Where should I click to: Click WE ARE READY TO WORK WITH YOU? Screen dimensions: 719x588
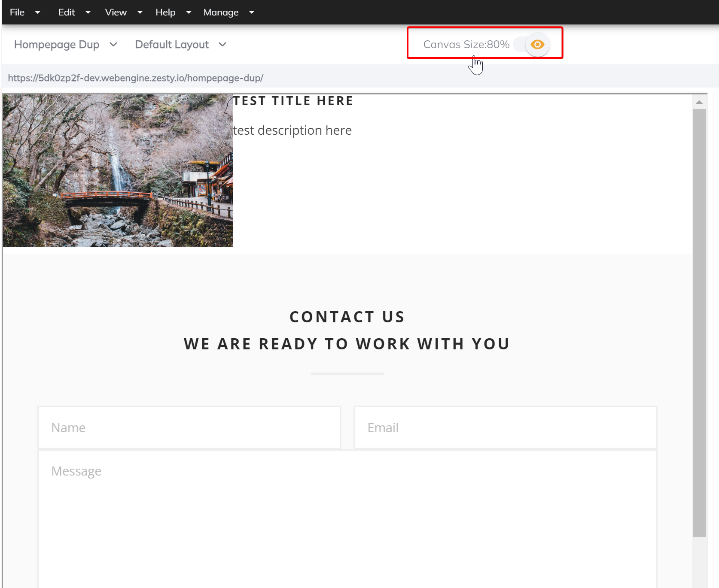(x=347, y=344)
